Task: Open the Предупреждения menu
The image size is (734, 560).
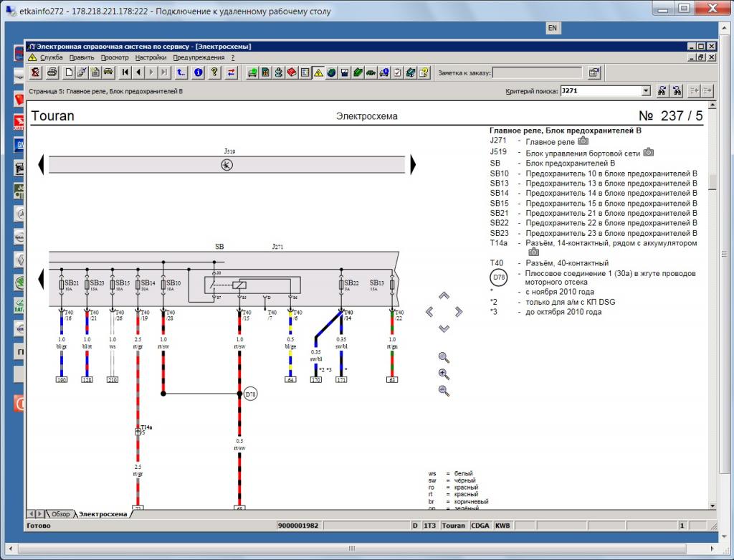Action: pyautogui.click(x=199, y=57)
